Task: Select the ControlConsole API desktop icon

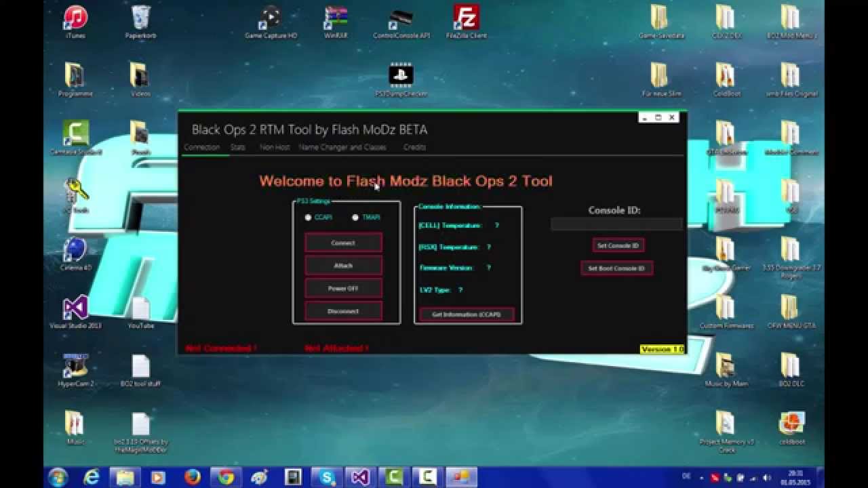Action: [401, 22]
